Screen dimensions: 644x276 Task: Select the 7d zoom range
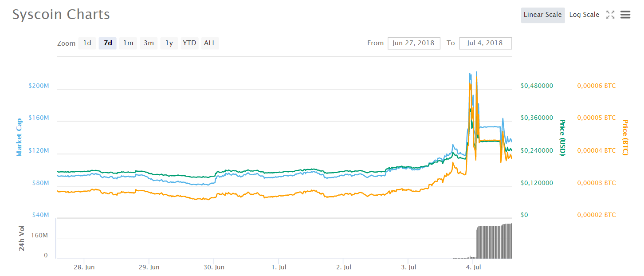[x=108, y=43]
